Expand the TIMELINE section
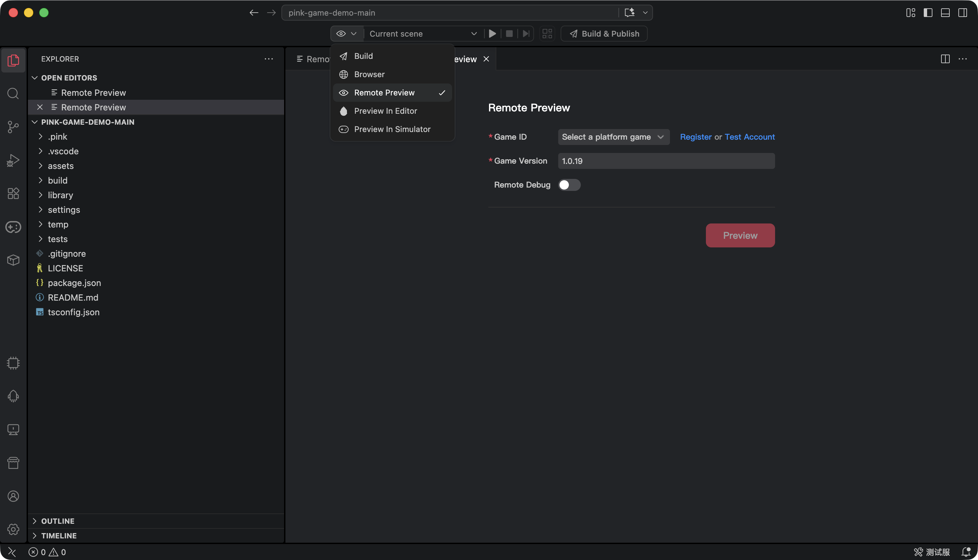Screen dimensions: 978x560 (59, 535)
